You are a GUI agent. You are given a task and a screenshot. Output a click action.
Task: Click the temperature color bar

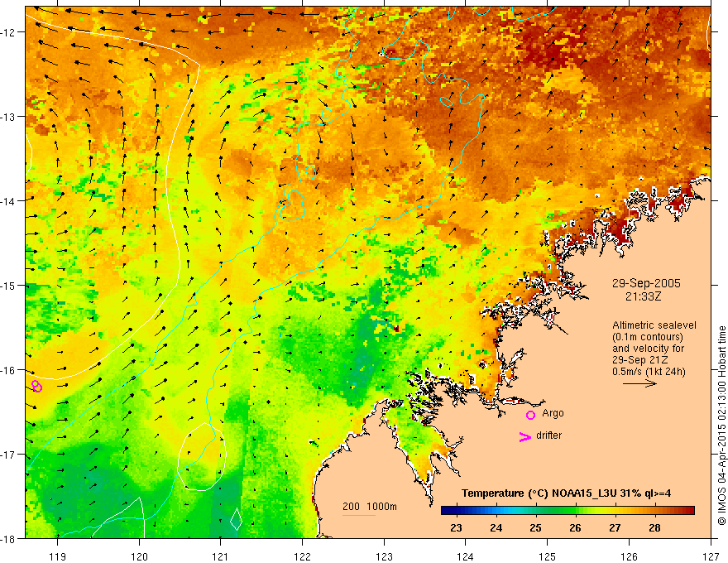(x=568, y=511)
